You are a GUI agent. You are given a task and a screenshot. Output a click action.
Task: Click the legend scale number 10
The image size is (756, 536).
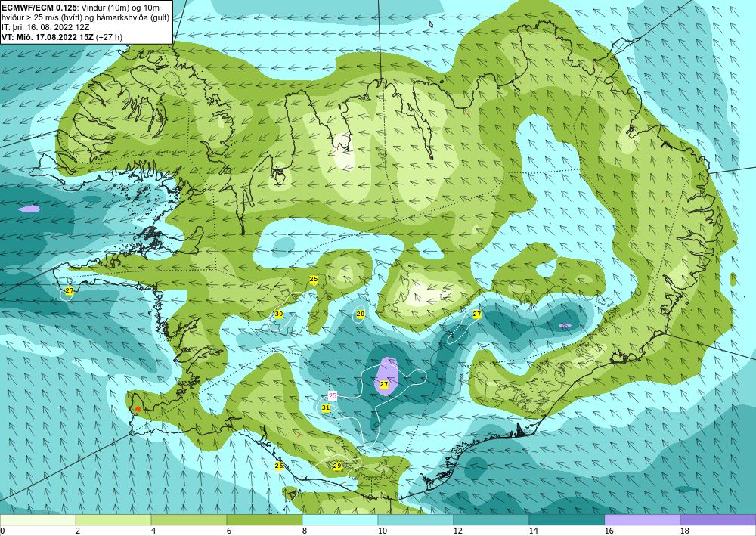[383, 531]
